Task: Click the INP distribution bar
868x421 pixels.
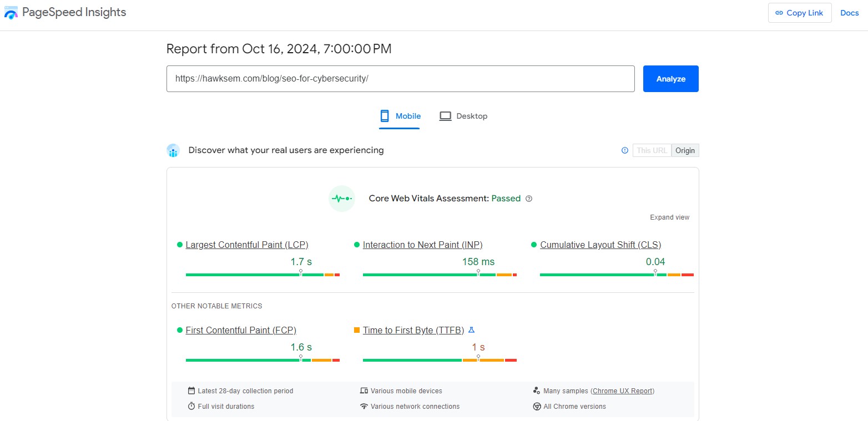Action: click(x=440, y=275)
